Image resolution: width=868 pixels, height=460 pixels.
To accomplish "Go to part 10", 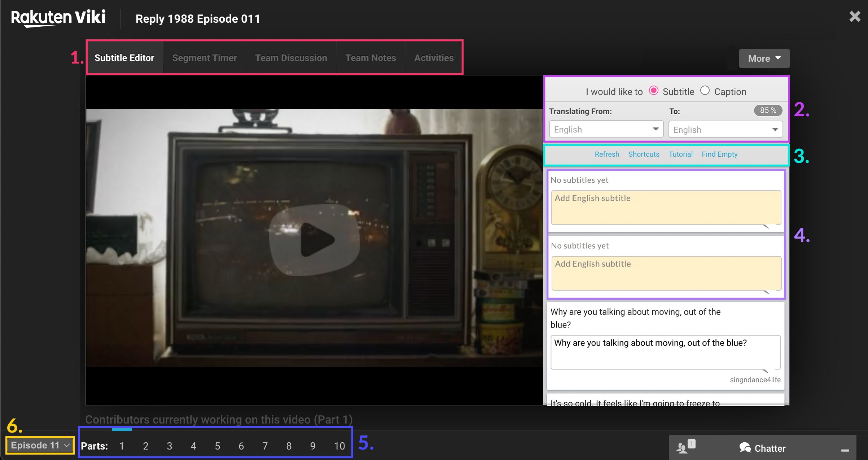I will point(339,446).
